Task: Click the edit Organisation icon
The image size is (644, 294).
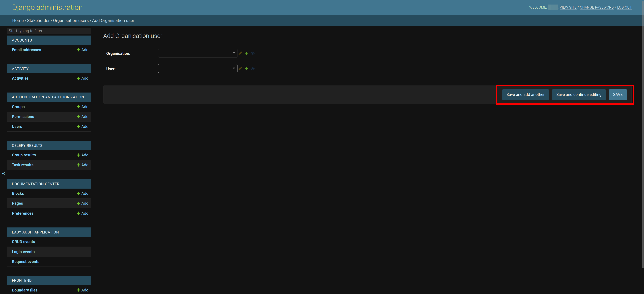Action: (x=240, y=53)
